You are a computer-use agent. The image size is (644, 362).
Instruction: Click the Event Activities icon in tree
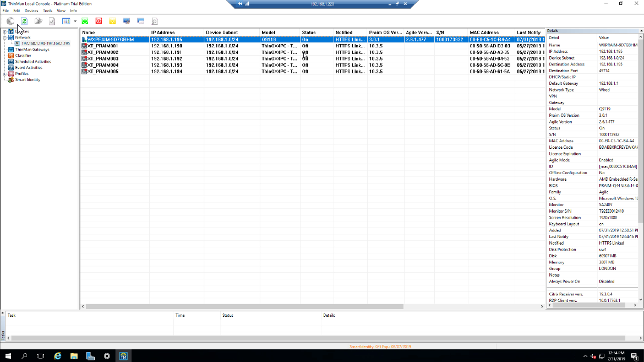[11, 67]
